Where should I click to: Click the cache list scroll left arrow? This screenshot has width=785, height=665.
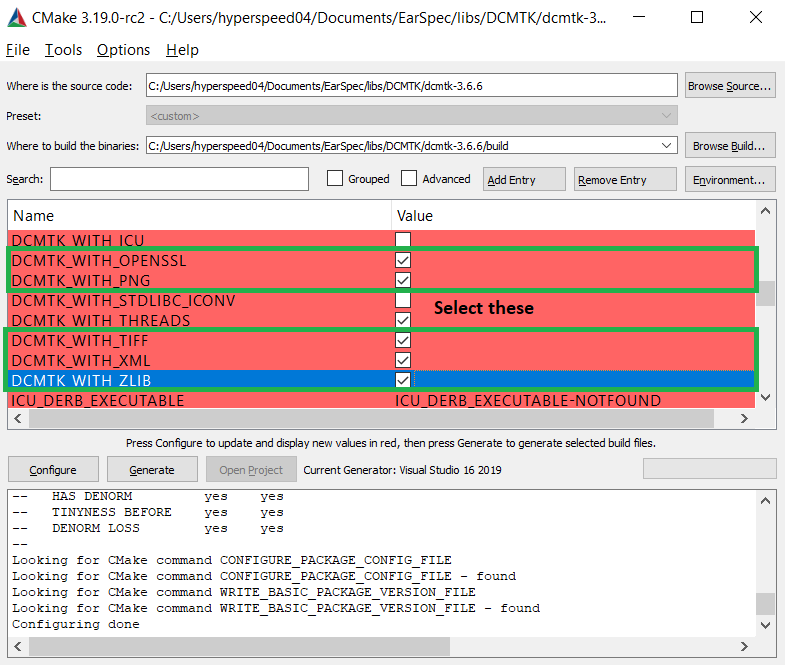tap(18, 419)
